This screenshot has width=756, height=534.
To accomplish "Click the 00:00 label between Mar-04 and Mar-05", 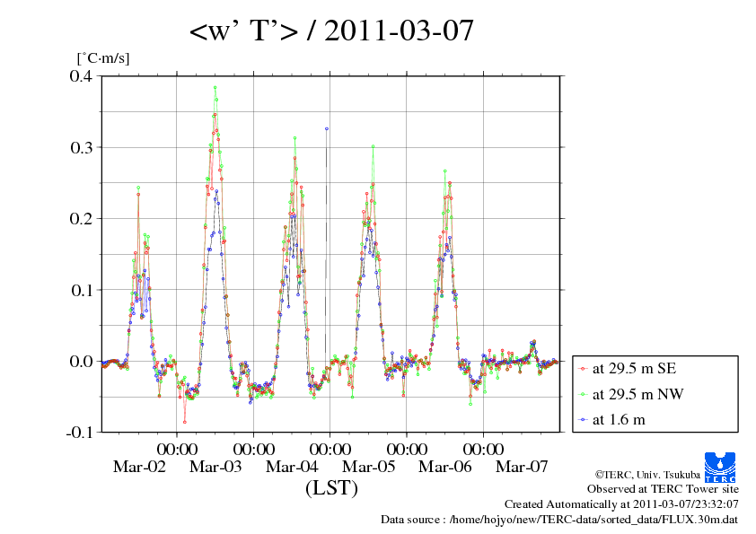I will pos(330,449).
